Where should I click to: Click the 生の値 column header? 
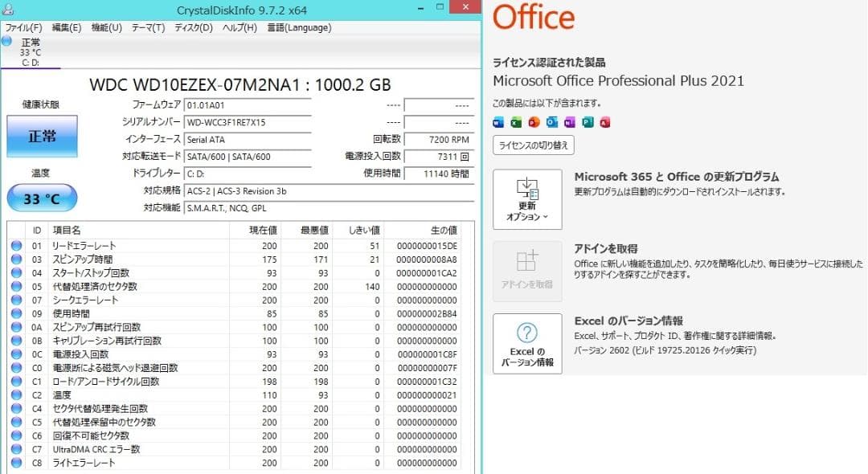pos(423,230)
